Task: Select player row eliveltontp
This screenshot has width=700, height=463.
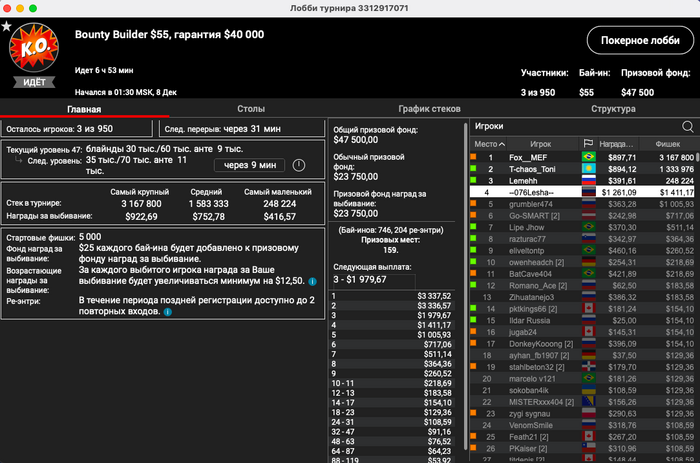Action: pos(582,250)
